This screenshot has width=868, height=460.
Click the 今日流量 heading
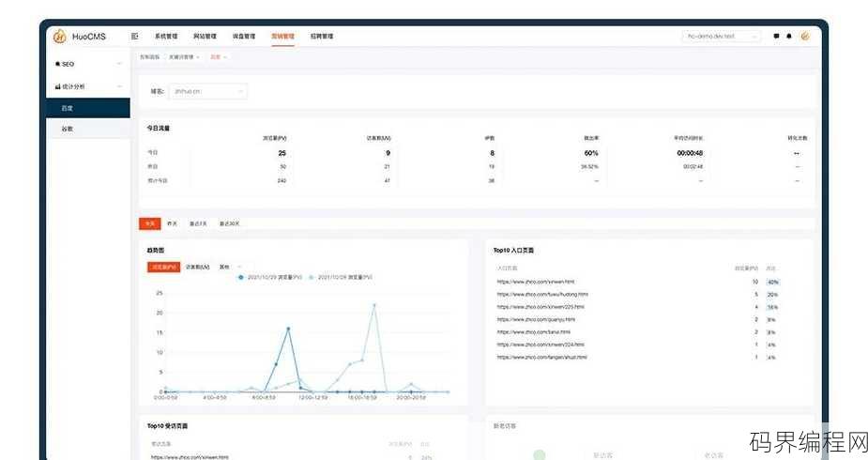click(x=159, y=129)
